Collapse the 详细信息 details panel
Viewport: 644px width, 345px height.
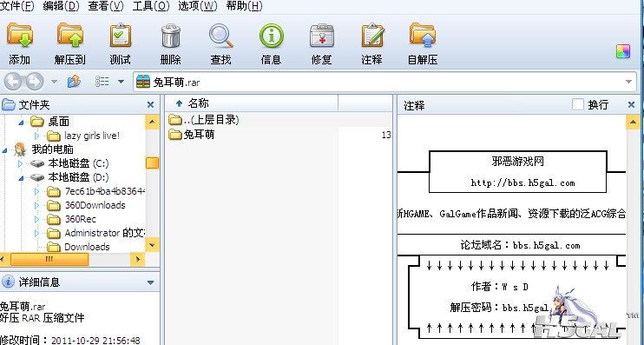tap(150, 282)
